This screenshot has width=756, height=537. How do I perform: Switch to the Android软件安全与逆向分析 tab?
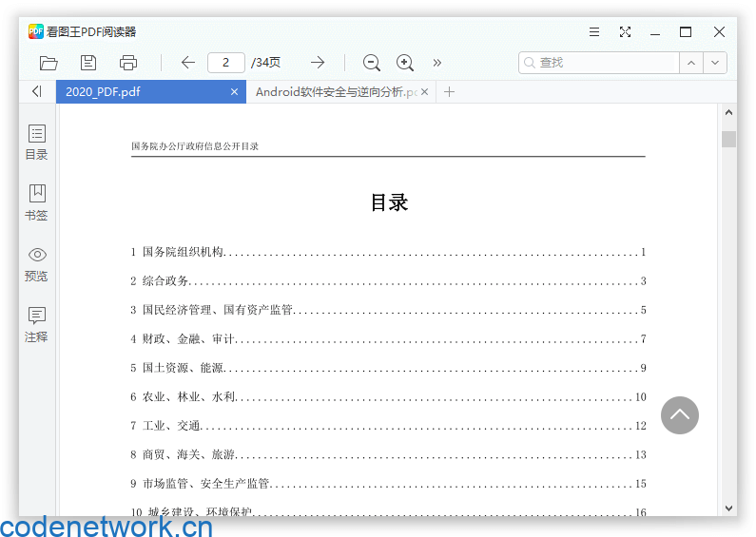click(x=340, y=91)
